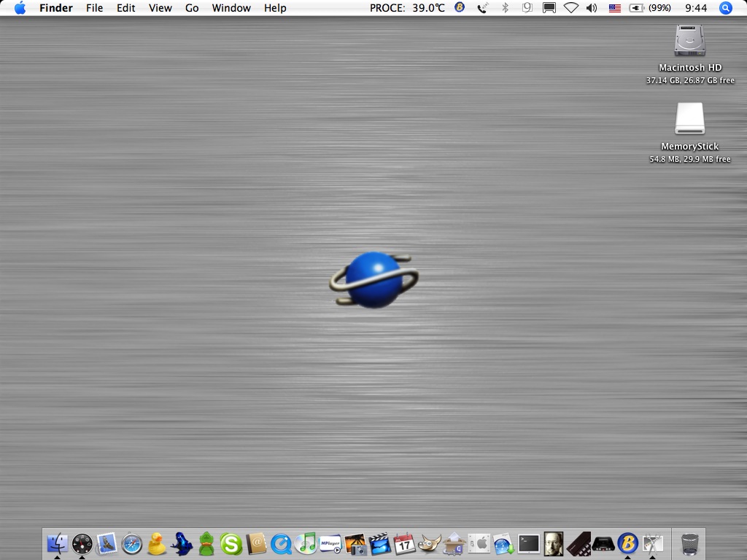Open System Preferences from the dock
747x560 pixels.
tap(479, 543)
